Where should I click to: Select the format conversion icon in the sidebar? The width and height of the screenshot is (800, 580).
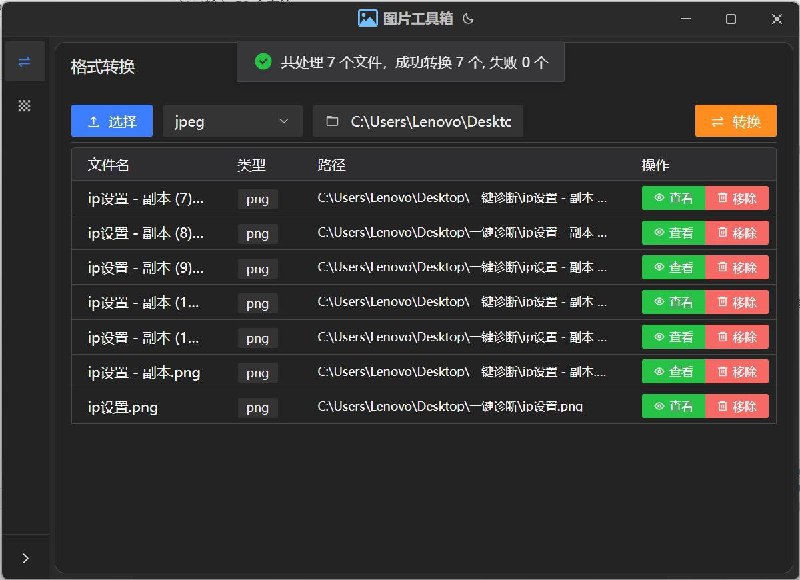24,61
